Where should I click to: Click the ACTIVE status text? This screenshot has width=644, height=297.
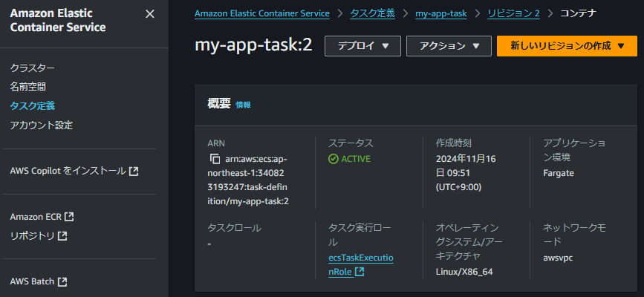pos(356,159)
